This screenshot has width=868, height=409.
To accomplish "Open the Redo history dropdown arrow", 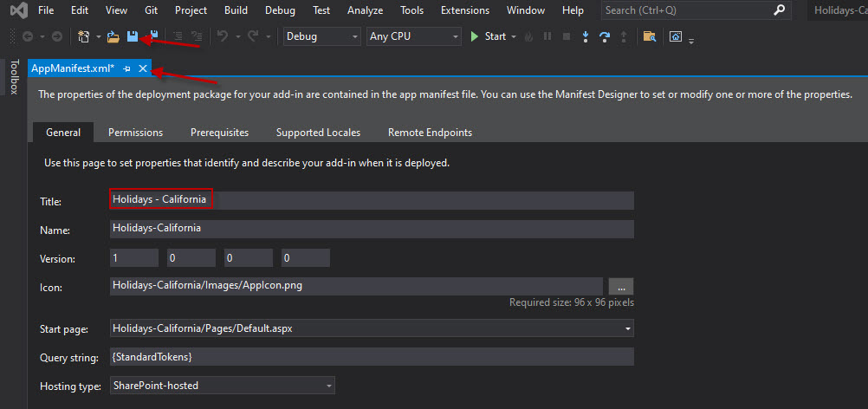I will coord(268,37).
